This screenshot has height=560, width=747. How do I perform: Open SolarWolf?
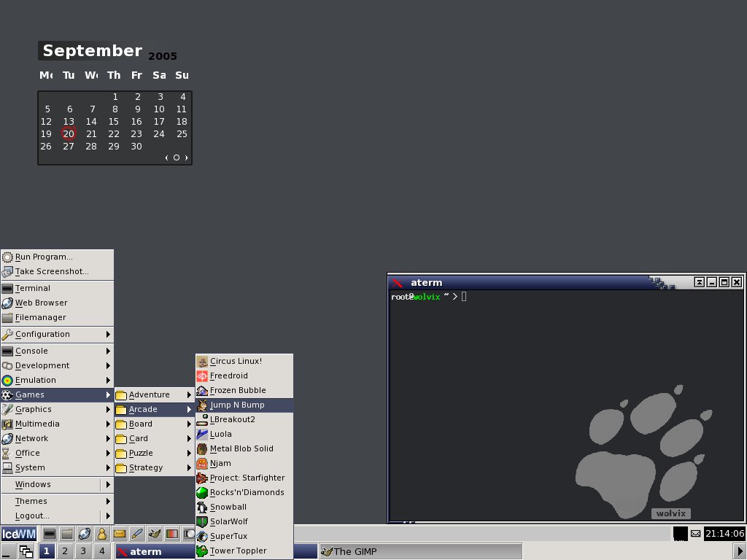(x=244, y=521)
